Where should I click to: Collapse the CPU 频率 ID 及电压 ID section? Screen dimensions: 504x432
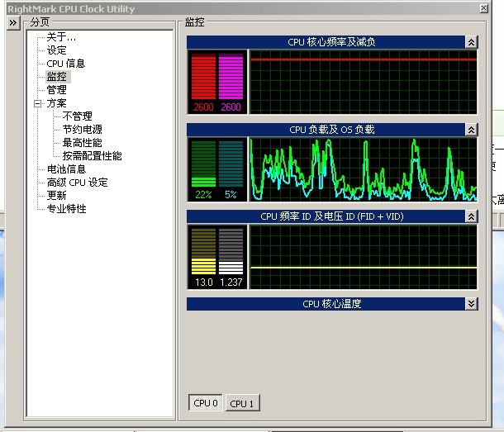(x=471, y=216)
